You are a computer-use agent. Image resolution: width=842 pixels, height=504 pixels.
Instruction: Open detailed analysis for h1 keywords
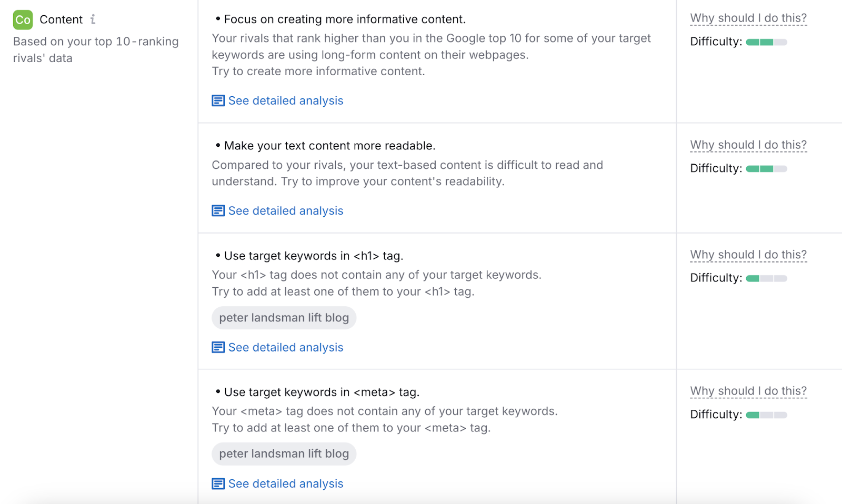coord(285,347)
